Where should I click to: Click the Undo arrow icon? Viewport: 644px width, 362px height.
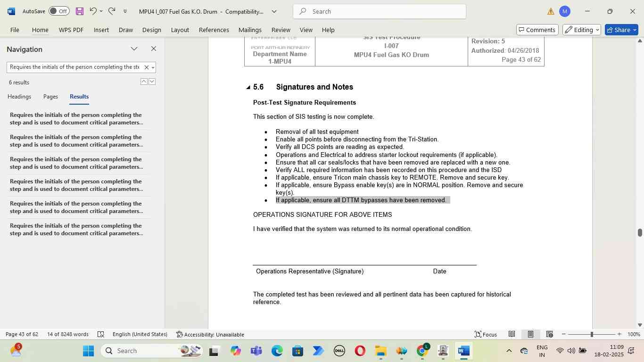(x=93, y=11)
